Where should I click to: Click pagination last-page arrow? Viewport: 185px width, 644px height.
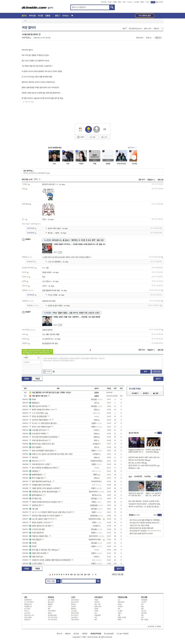tap(95, 575)
